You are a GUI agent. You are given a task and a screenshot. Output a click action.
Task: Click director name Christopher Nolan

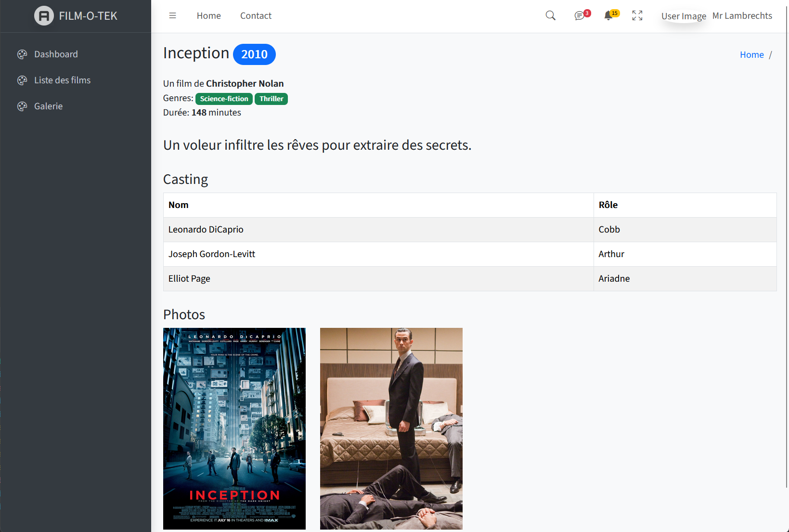[x=245, y=84]
